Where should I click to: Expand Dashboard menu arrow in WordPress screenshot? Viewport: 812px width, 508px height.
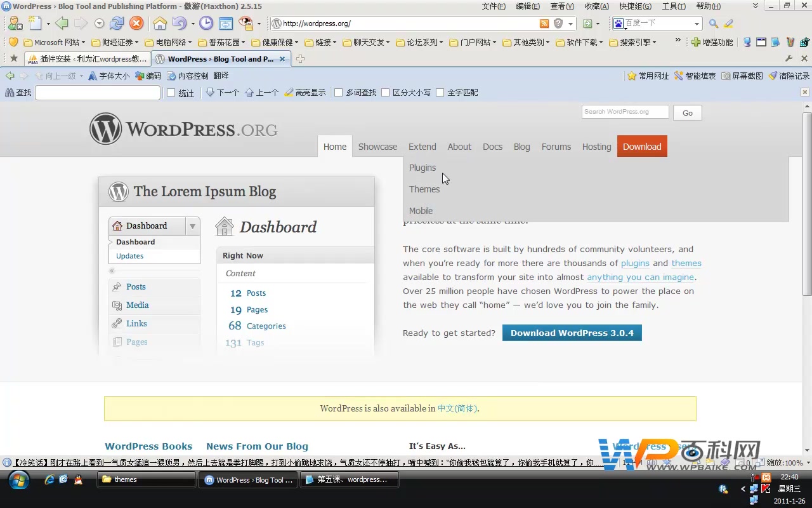pos(192,226)
